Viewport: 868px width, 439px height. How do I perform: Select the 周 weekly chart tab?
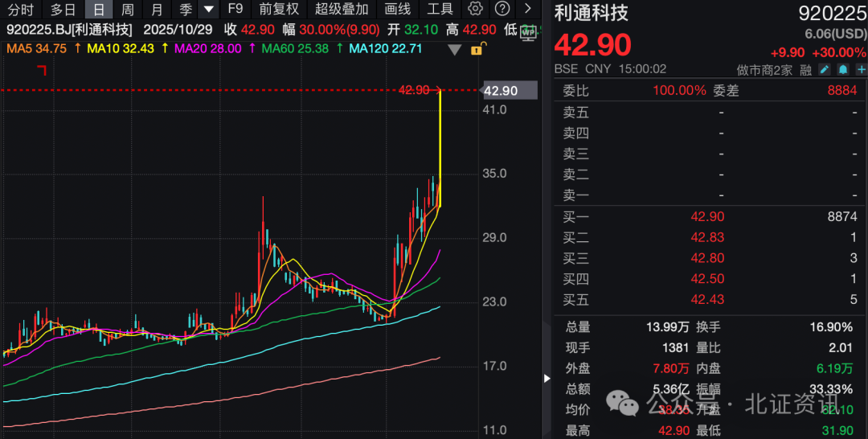pos(127,9)
